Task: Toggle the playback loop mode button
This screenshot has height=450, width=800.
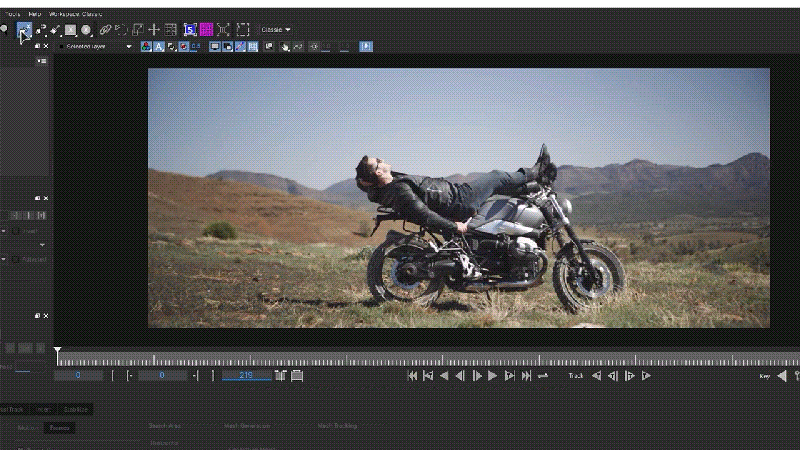Action: click(543, 376)
